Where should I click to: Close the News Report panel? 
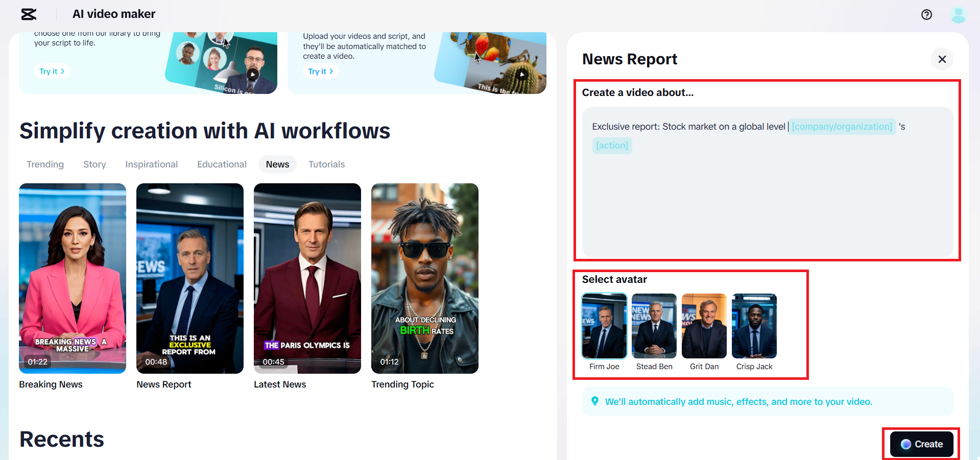point(942,59)
